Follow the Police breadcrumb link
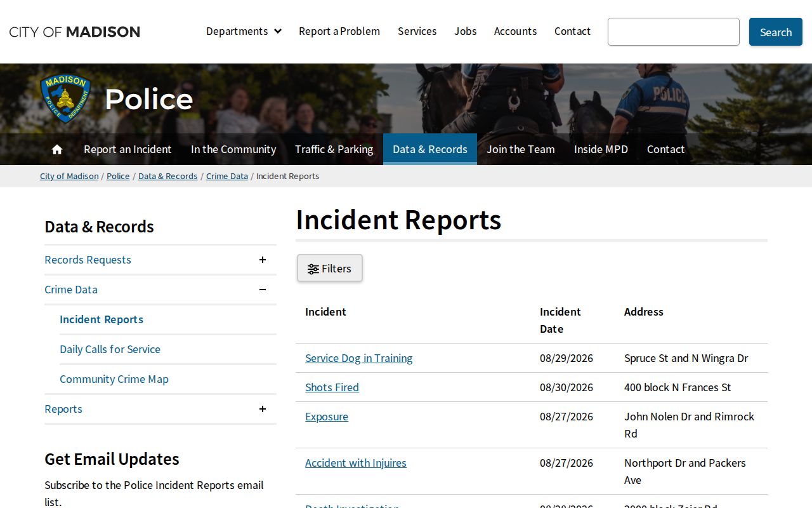812x508 pixels. coord(118,176)
